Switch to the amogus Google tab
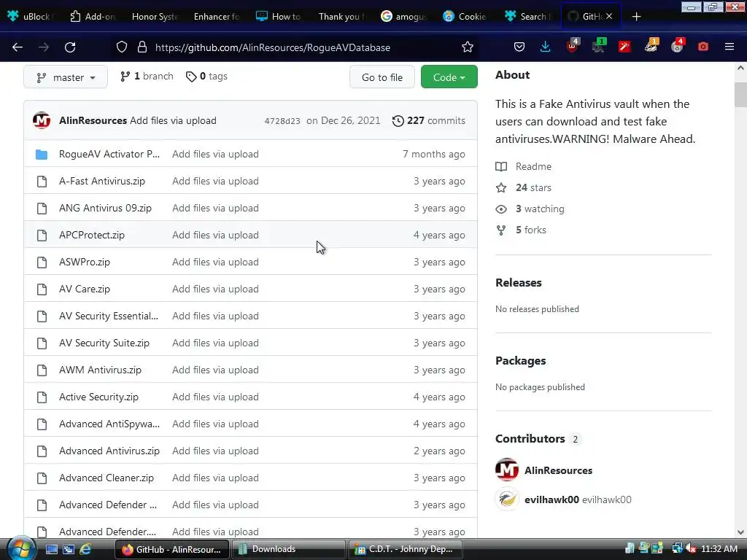 403,17
